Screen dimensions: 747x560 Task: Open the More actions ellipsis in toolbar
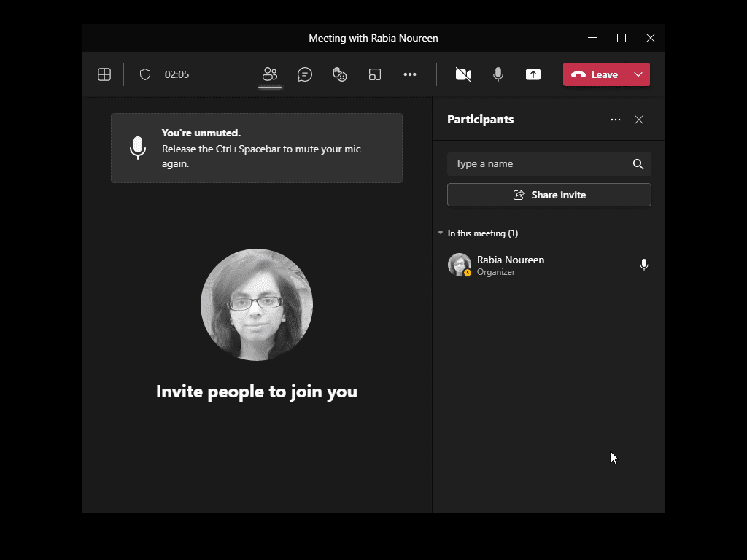click(x=410, y=74)
